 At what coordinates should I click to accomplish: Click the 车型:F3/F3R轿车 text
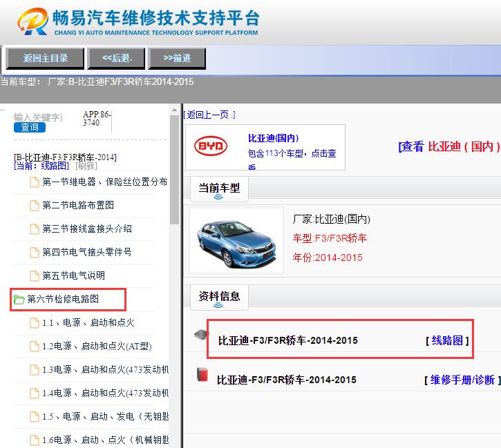tap(330, 238)
